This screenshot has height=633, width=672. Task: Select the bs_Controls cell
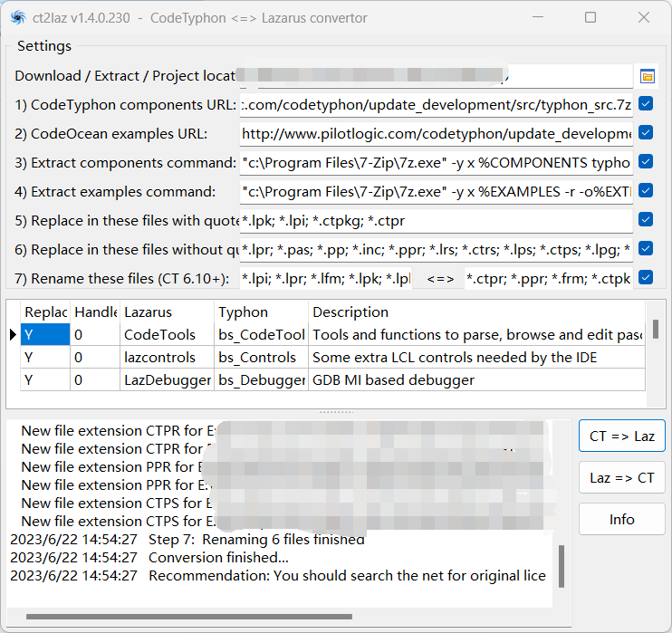coord(262,358)
